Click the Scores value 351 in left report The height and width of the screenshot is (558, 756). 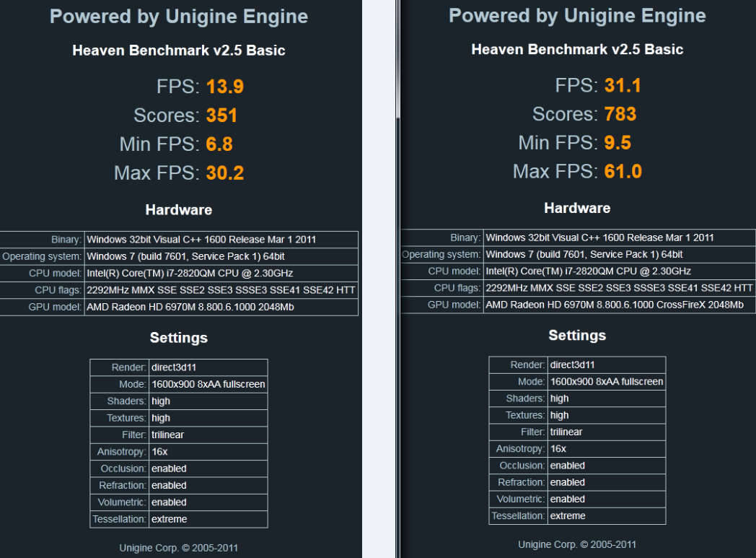[221, 115]
